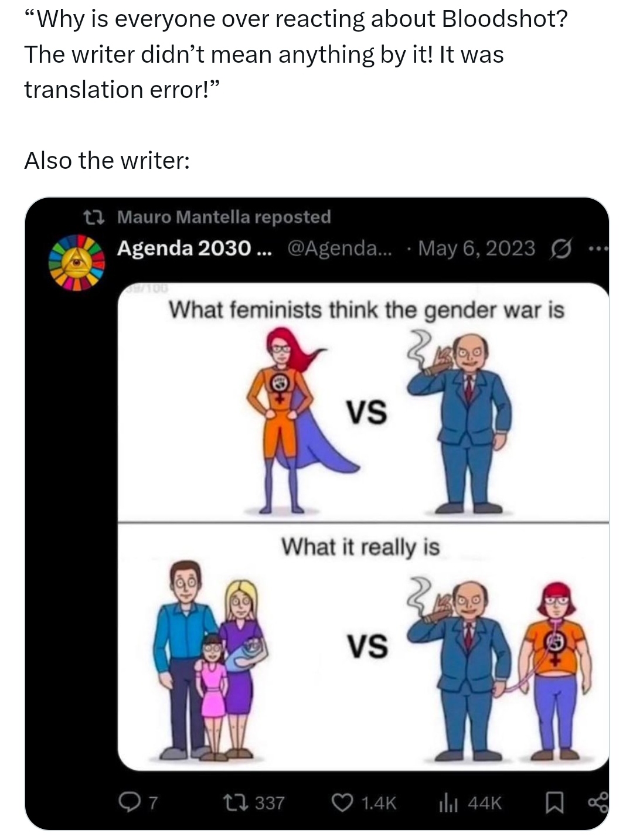633x840 pixels.
Task: Click the 'Also the writer:' text line
Action: (107, 160)
